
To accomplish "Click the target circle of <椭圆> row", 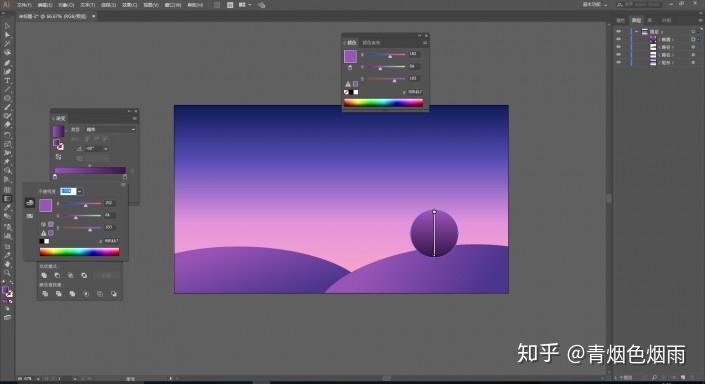I will (693, 40).
